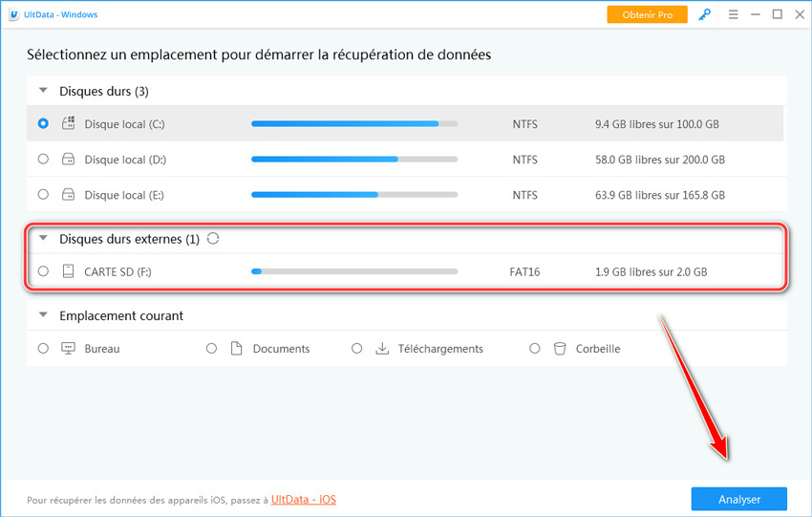Image resolution: width=812 pixels, height=517 pixels.
Task: Refresh the external drives list
Action: tap(213, 239)
